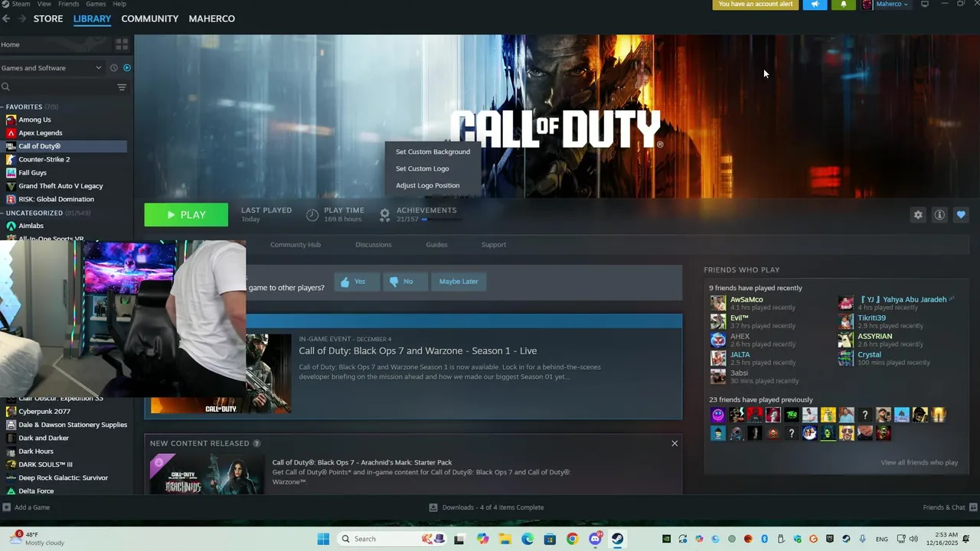Dismiss the New Content Released panel

pyautogui.click(x=675, y=443)
